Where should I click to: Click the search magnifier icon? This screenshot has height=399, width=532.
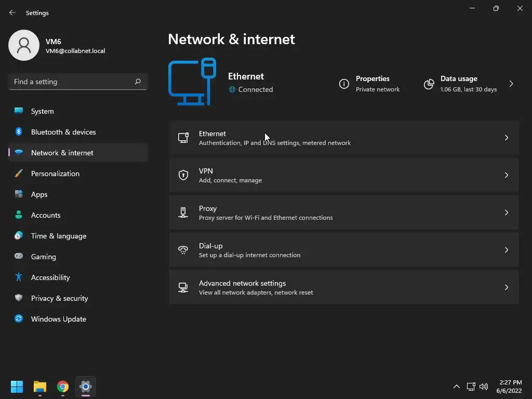point(138,82)
